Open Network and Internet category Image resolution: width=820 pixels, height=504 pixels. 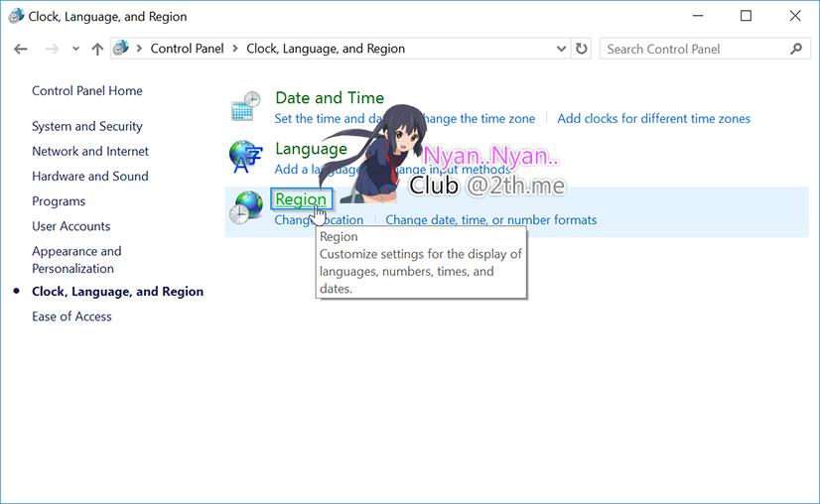tap(90, 152)
